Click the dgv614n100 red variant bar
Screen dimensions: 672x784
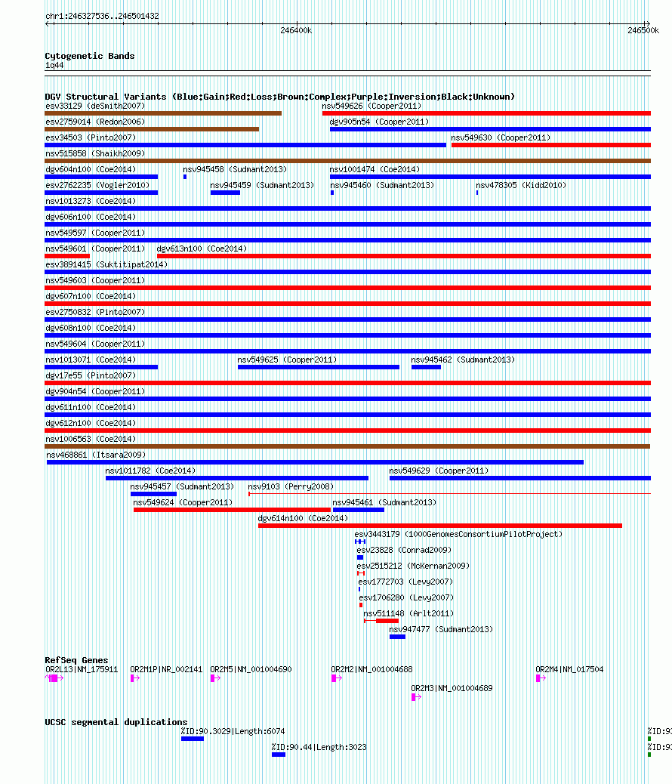440,526
